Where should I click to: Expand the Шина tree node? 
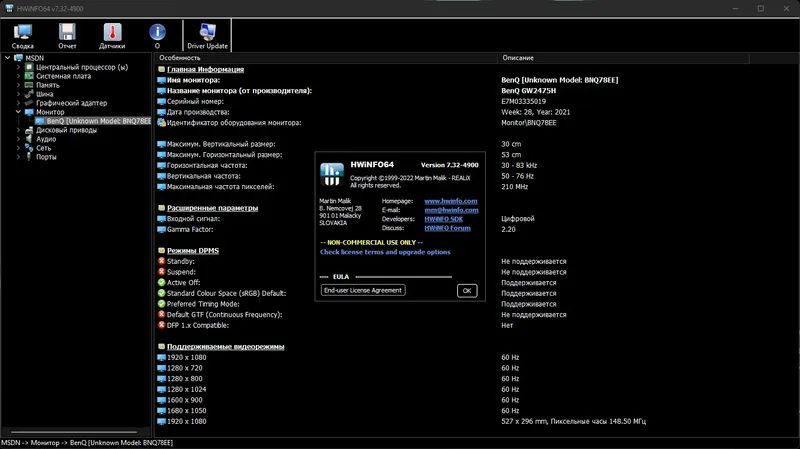[18, 94]
